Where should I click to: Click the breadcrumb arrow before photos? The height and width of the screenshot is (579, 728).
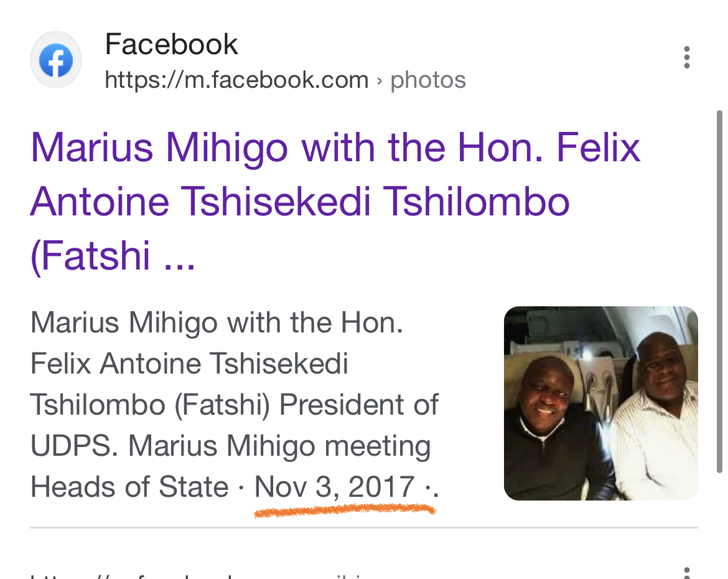coord(380,80)
